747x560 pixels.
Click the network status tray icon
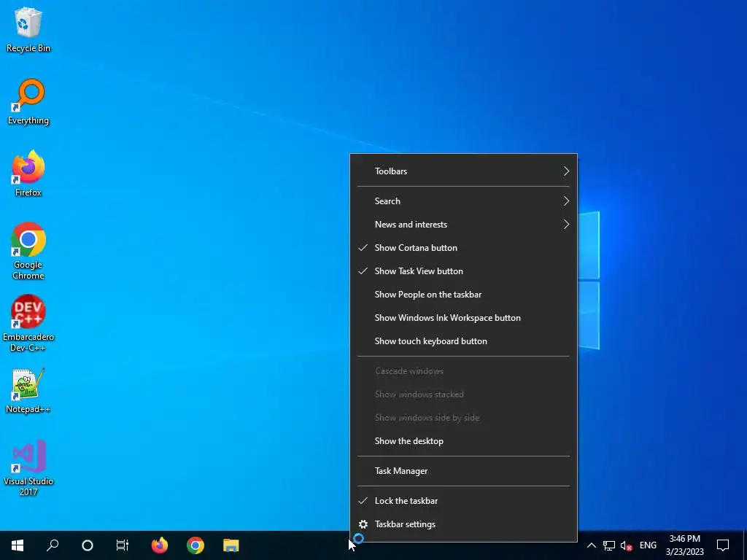click(x=609, y=545)
